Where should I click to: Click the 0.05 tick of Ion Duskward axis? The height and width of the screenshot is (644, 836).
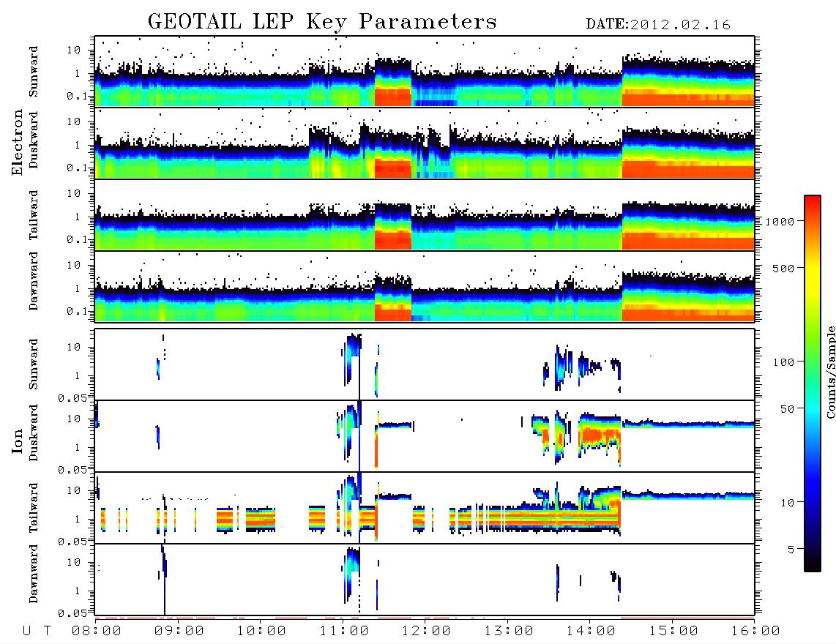(x=72, y=469)
